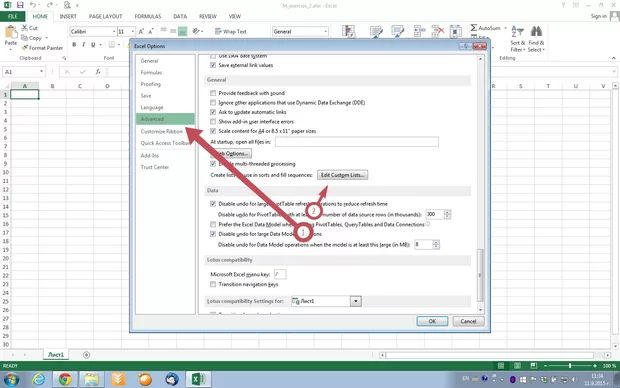Enable Provide feedback with sound checkbox

tap(213, 93)
